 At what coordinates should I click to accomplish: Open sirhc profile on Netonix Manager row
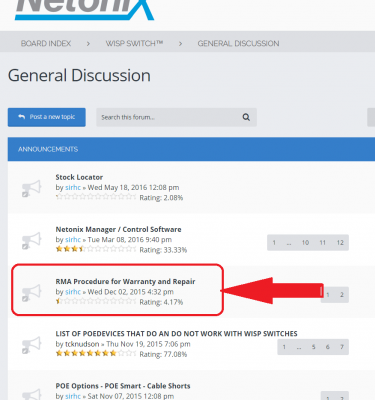click(73, 239)
